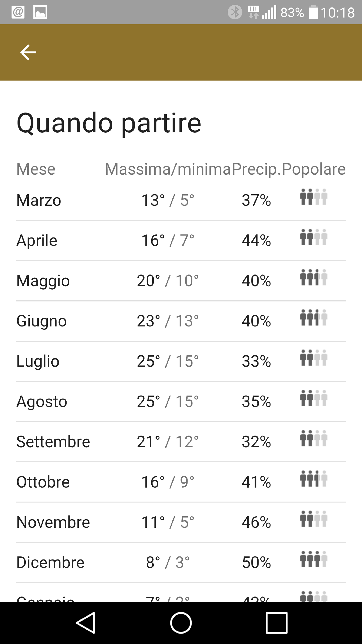Tap the Popolare column header

313,169
